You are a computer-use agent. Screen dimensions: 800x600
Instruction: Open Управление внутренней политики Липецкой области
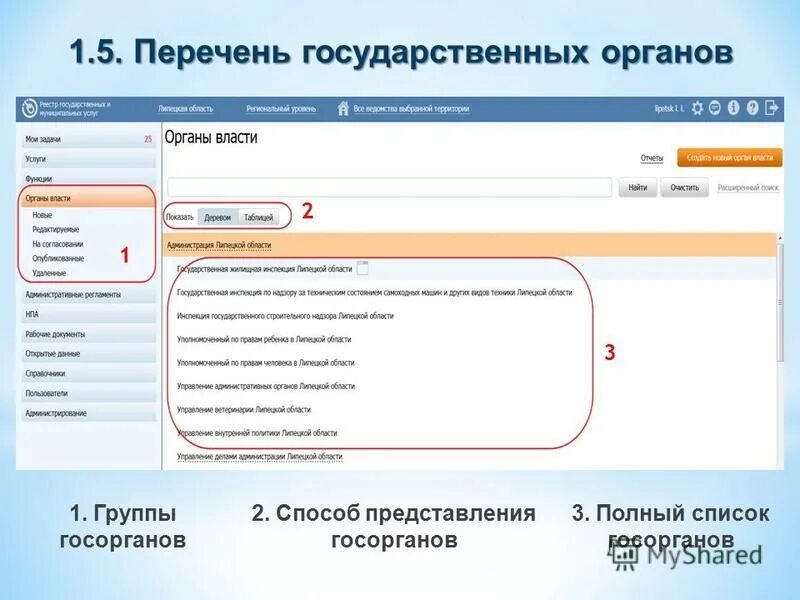tap(257, 433)
